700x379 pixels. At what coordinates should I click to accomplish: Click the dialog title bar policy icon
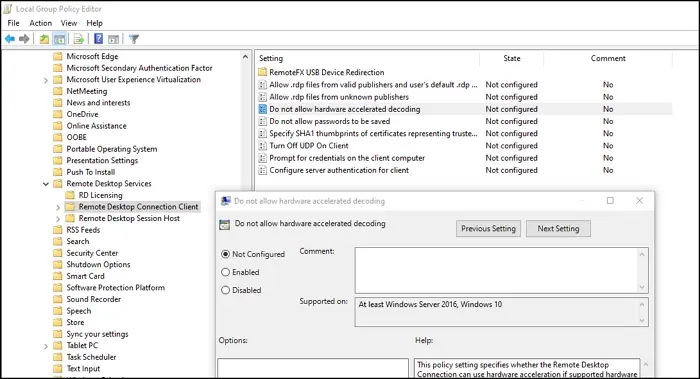226,201
